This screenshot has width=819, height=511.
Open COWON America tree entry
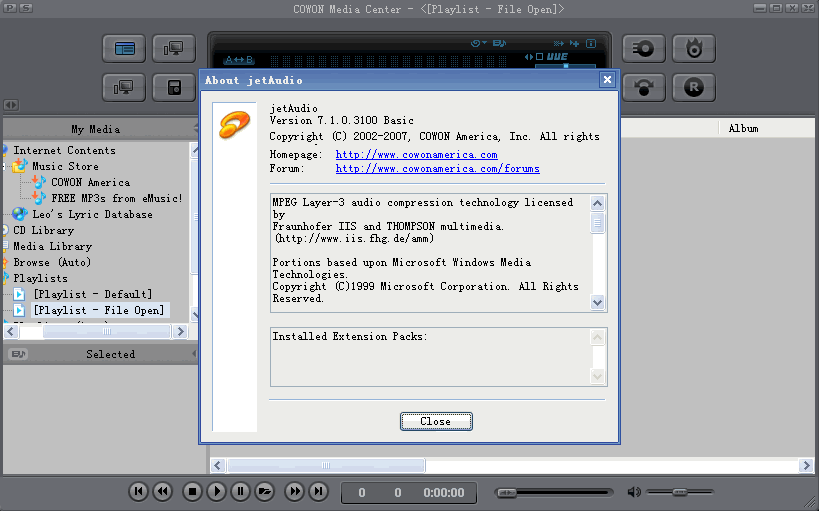(x=90, y=182)
